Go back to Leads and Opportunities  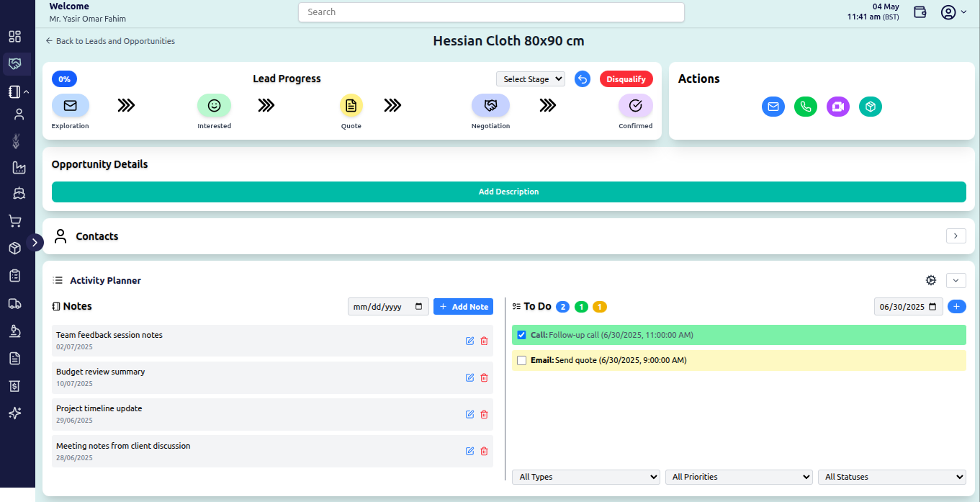point(110,41)
